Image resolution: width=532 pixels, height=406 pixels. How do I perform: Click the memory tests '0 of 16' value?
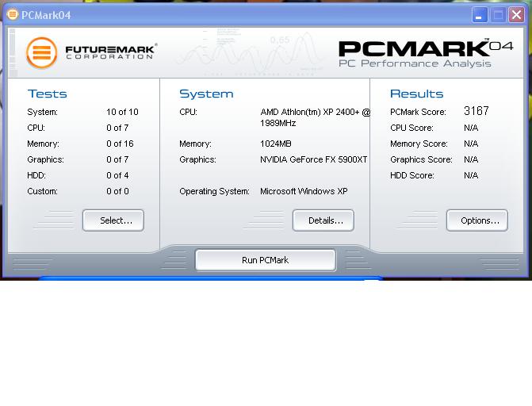(120, 144)
